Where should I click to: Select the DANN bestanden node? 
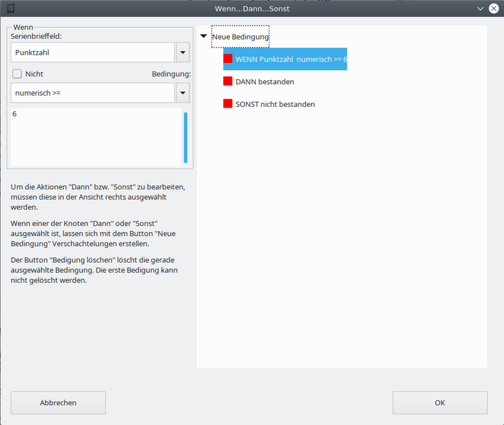click(x=264, y=82)
